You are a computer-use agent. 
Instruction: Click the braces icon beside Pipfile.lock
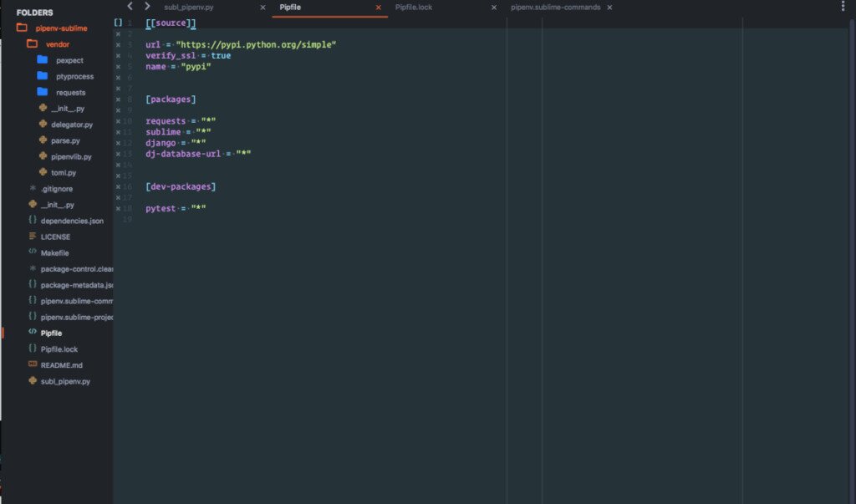click(32, 349)
